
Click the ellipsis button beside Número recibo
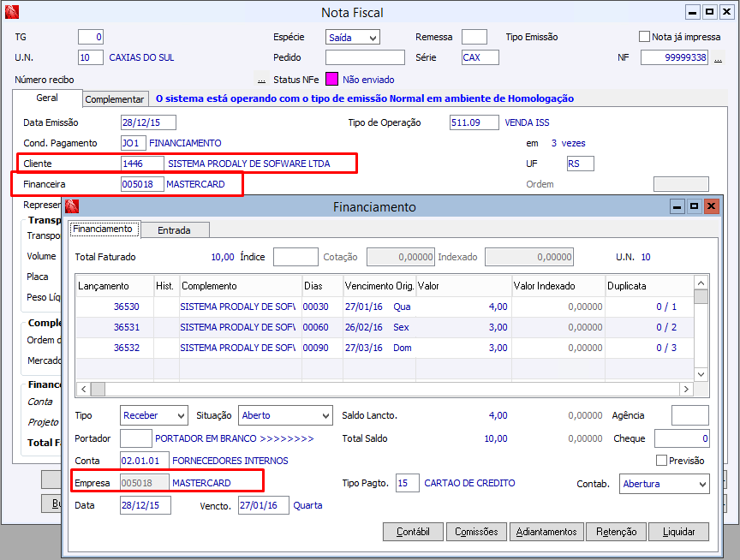262,80
